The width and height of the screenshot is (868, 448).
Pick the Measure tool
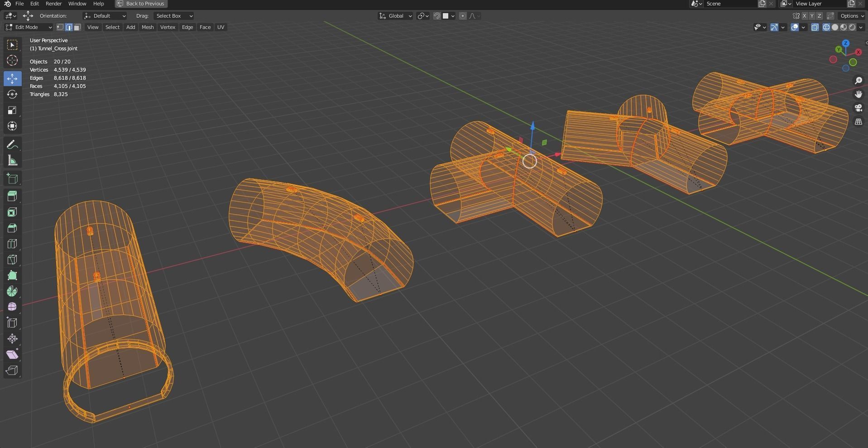click(x=12, y=161)
